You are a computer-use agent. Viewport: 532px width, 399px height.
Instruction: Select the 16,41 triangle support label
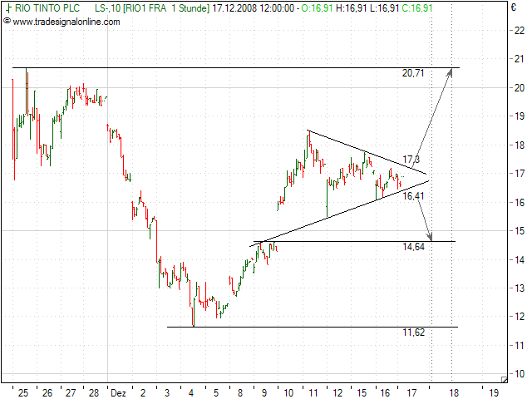(413, 196)
